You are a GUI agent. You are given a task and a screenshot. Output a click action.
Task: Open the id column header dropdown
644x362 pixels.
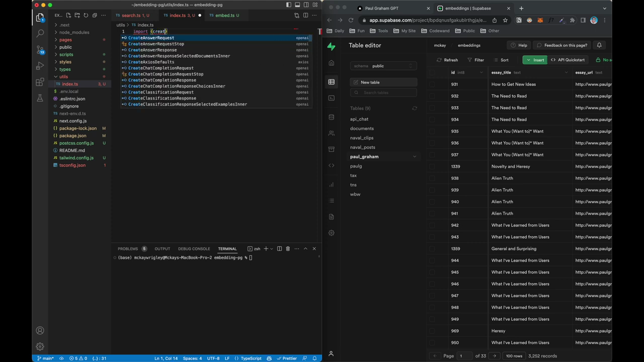481,72
